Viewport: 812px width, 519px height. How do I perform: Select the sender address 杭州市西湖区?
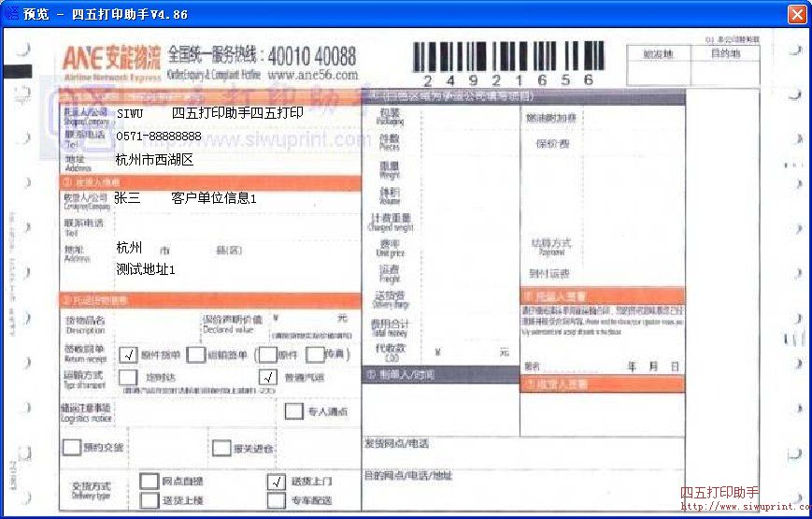[154, 160]
